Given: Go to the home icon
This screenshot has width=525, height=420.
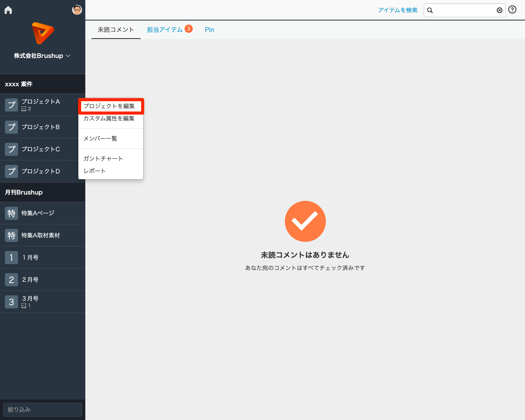Looking at the screenshot, I should (x=8, y=10).
